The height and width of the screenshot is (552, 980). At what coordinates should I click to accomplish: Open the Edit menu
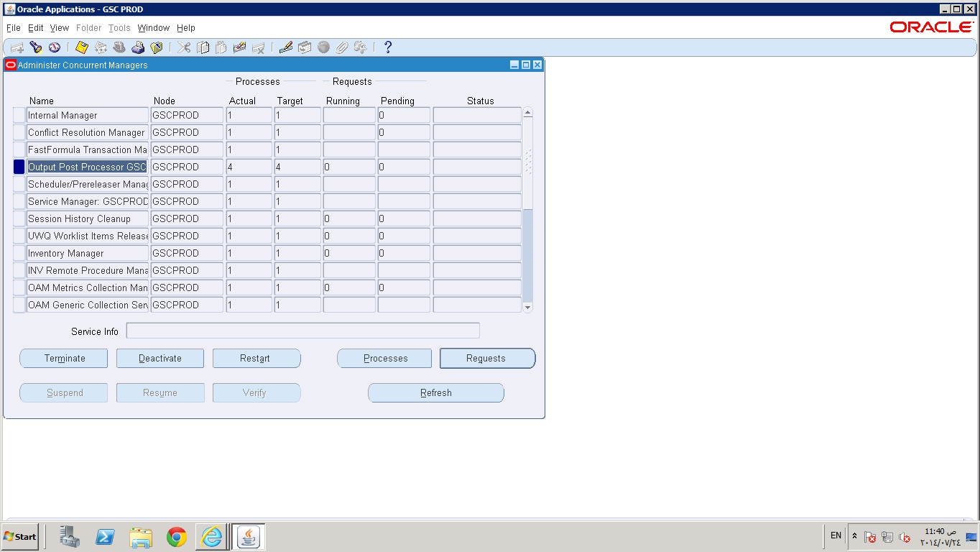click(36, 28)
